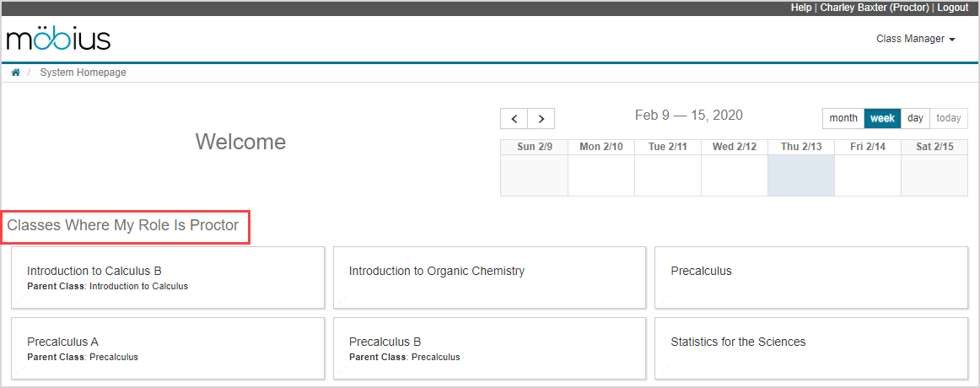The image size is (980, 388).
Task: Open the Class Manager dropdown
Action: (915, 39)
